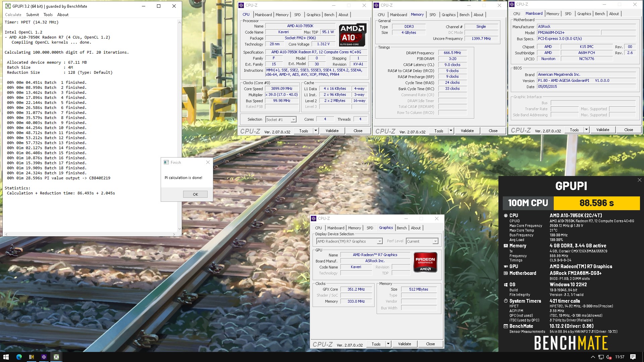Image resolution: width=644 pixels, height=362 pixels.
Task: Click GFX Core value 351.2 MHz
Action: [356, 289]
